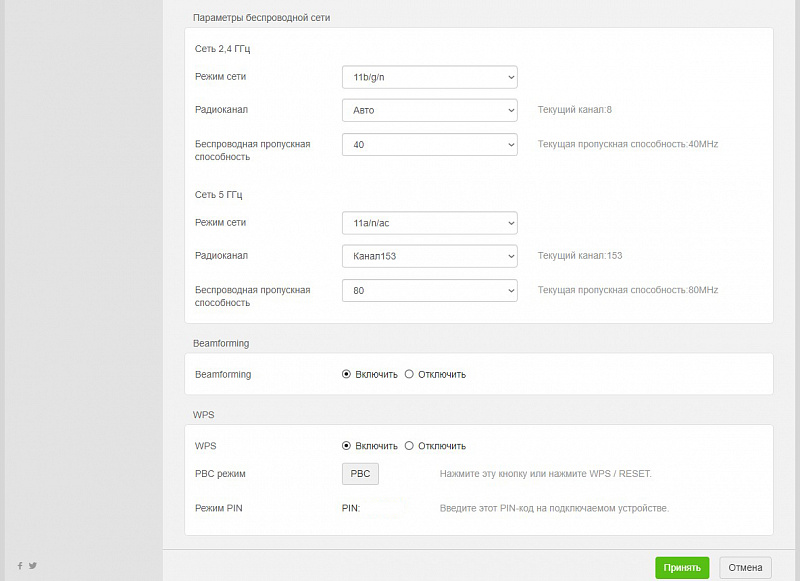Expand the 2.4 GHz radio channel dropdown (Авто)

[x=429, y=110]
